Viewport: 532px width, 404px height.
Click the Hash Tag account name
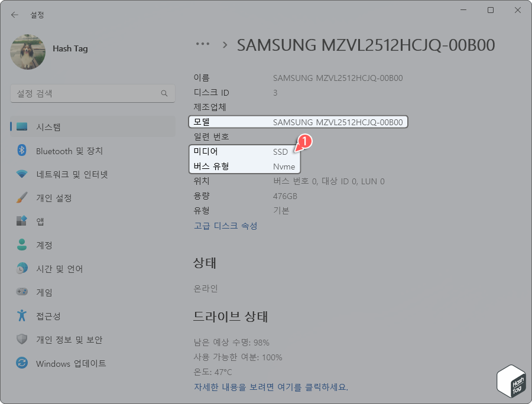[70, 49]
